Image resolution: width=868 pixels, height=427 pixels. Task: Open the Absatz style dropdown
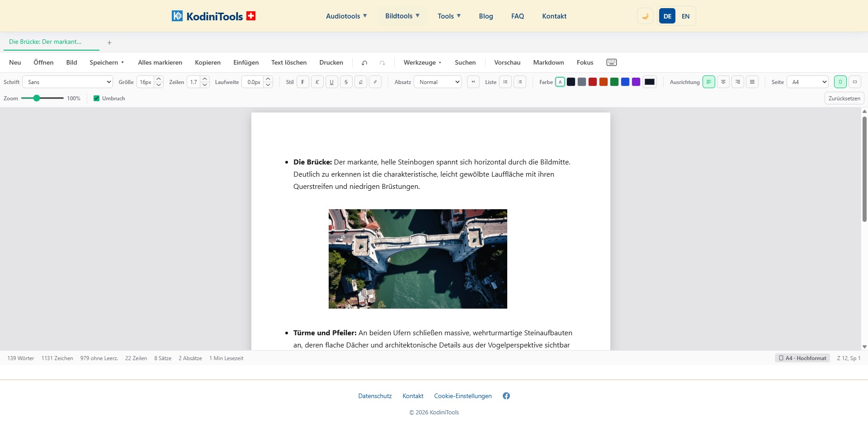point(438,82)
